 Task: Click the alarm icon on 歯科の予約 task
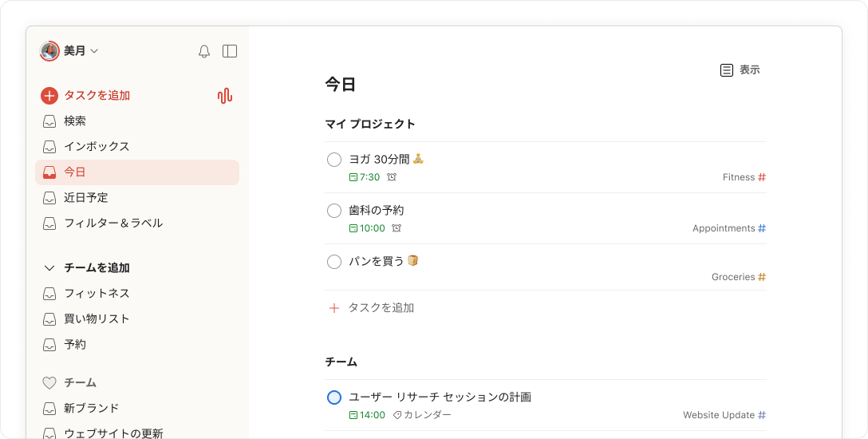[397, 228]
